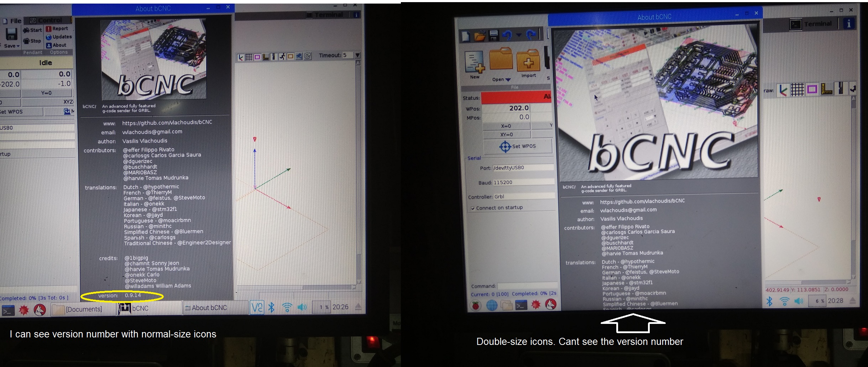Click the XYZ zero button
The image size is (868, 367).
point(48,102)
